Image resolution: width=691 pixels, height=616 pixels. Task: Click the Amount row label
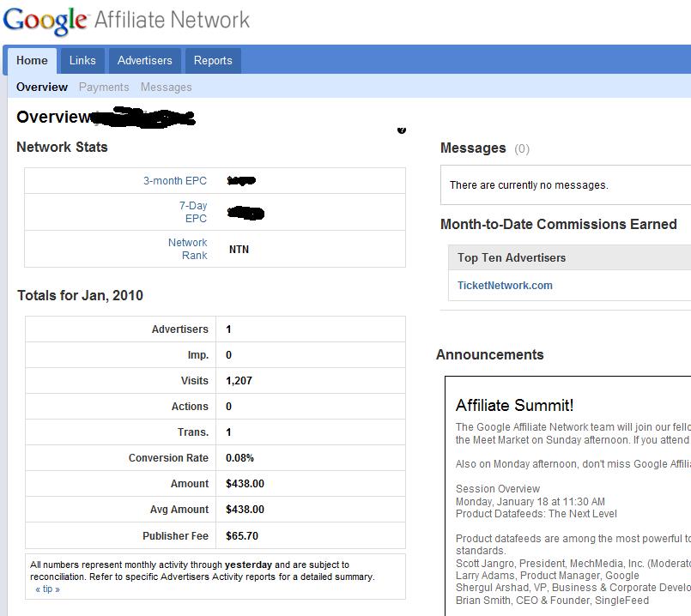[190, 484]
